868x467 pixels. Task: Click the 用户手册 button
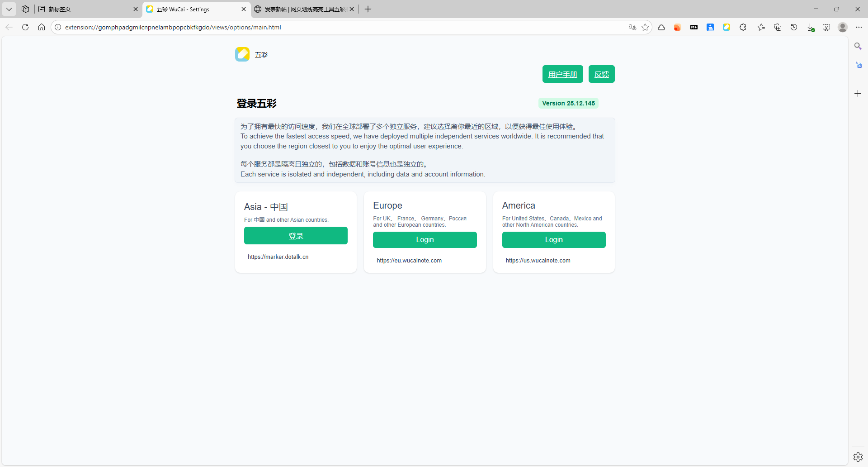pos(562,74)
